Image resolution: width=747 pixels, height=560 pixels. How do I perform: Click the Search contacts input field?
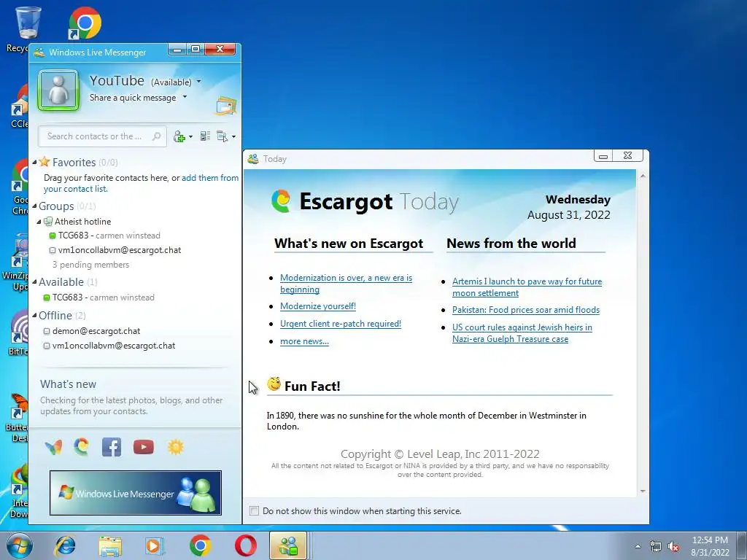point(102,136)
